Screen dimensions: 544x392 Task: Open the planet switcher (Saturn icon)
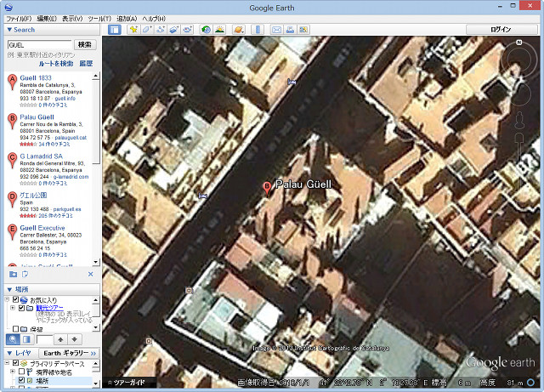(239, 30)
